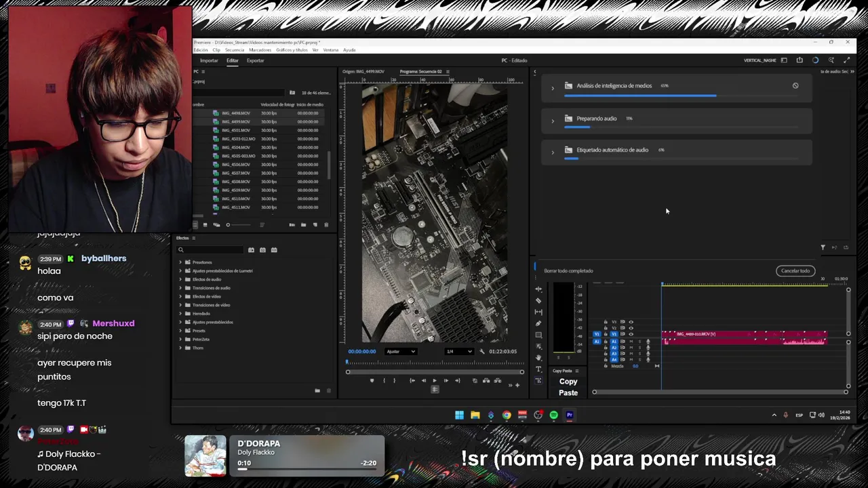The height and width of the screenshot is (488, 868).
Task: Click YUV effects filter in Effects panel
Action: (x=274, y=250)
